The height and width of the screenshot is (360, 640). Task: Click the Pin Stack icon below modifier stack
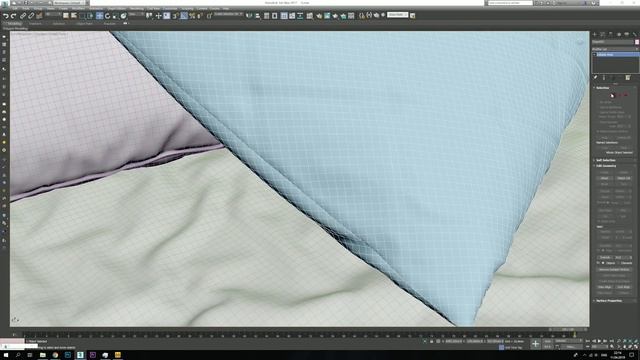(x=596, y=77)
